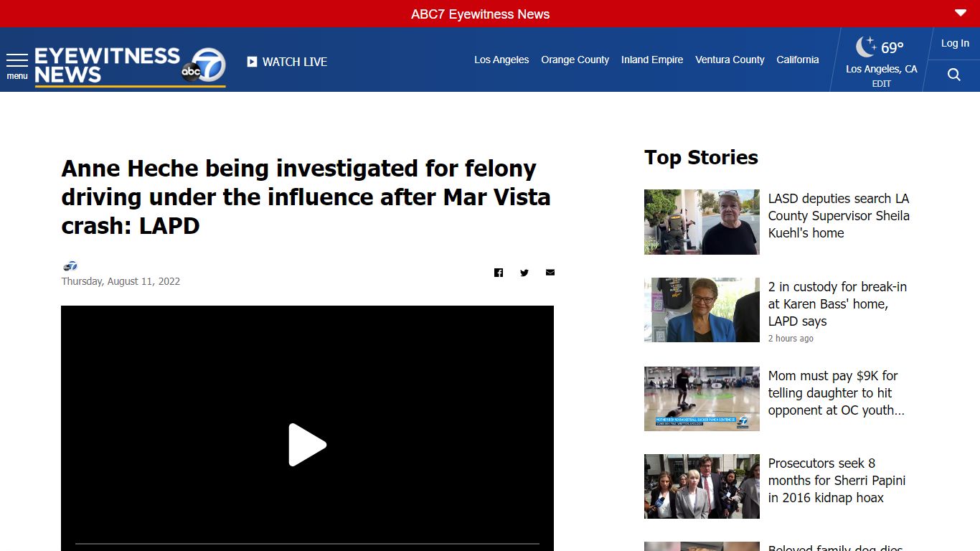Click the '2 hours ago' timestamp
980x551 pixels.
[791, 339]
